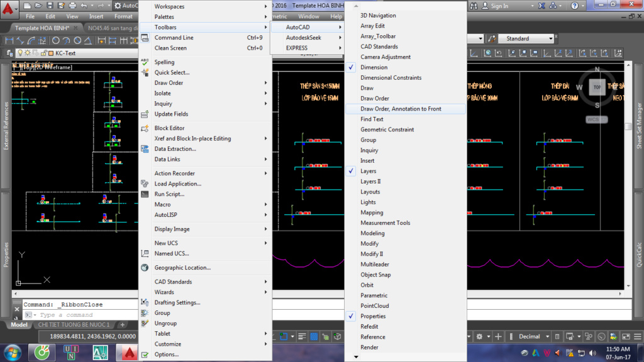644x362 pixels.
Task: Enable the Layers II toolbar
Action: point(406,182)
